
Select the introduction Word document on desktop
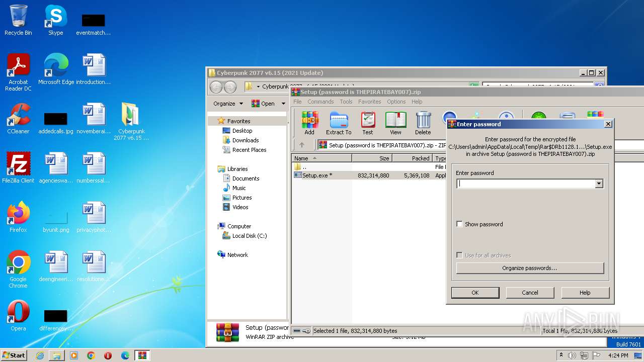[94, 69]
